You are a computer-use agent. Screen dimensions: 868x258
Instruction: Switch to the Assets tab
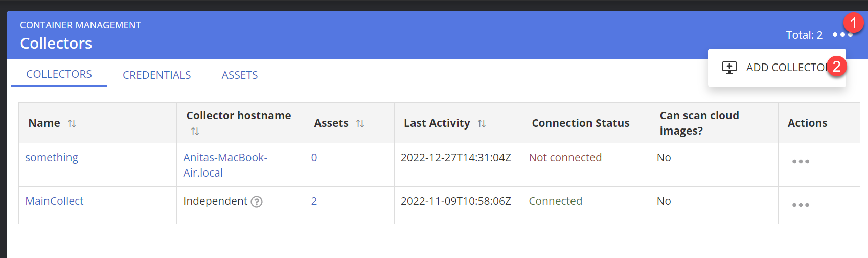coord(239,75)
